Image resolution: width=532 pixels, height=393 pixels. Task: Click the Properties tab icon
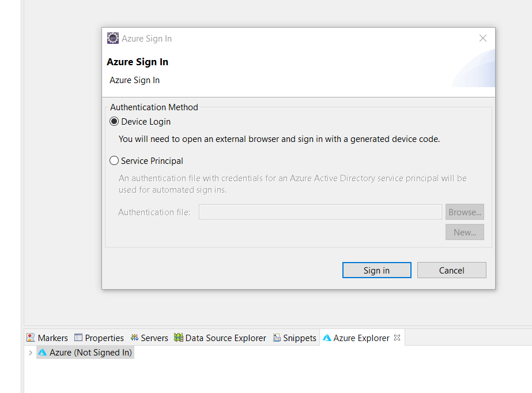pyautogui.click(x=79, y=338)
